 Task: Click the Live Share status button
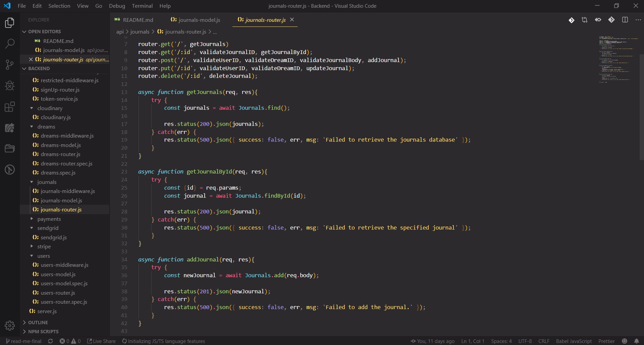coord(101,341)
